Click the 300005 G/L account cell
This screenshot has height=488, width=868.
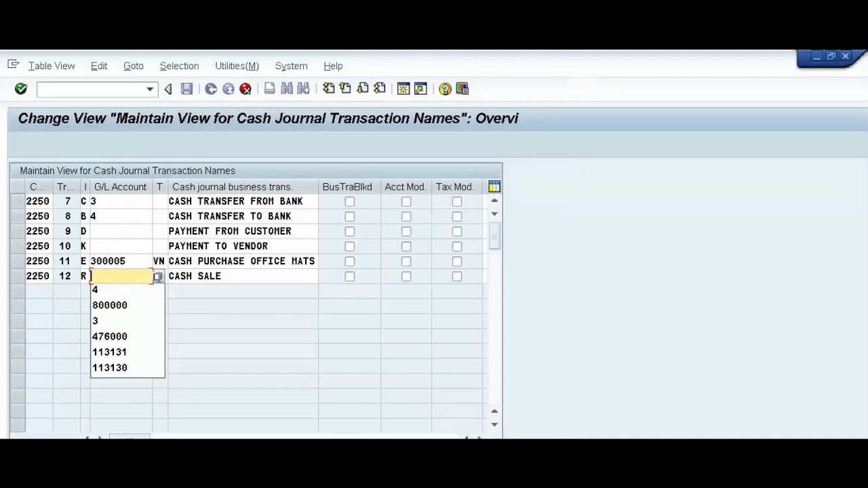(121, 262)
